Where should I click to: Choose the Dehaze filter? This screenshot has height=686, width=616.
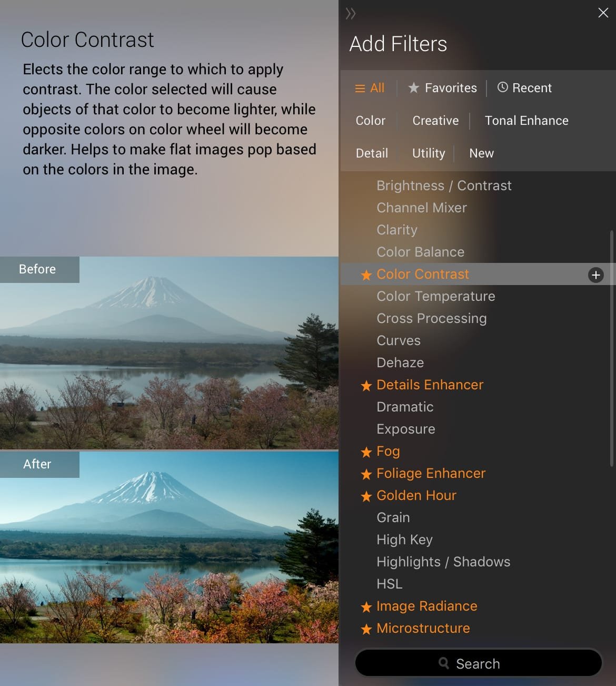pyautogui.click(x=400, y=362)
